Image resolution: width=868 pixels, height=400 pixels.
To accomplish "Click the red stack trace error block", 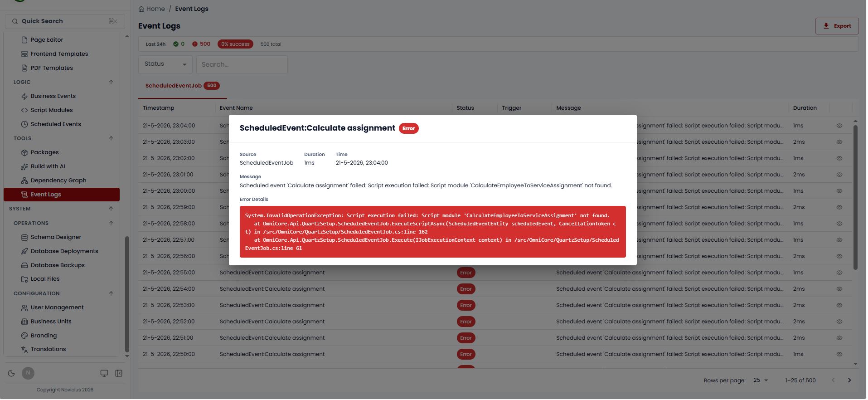I will coord(433,232).
